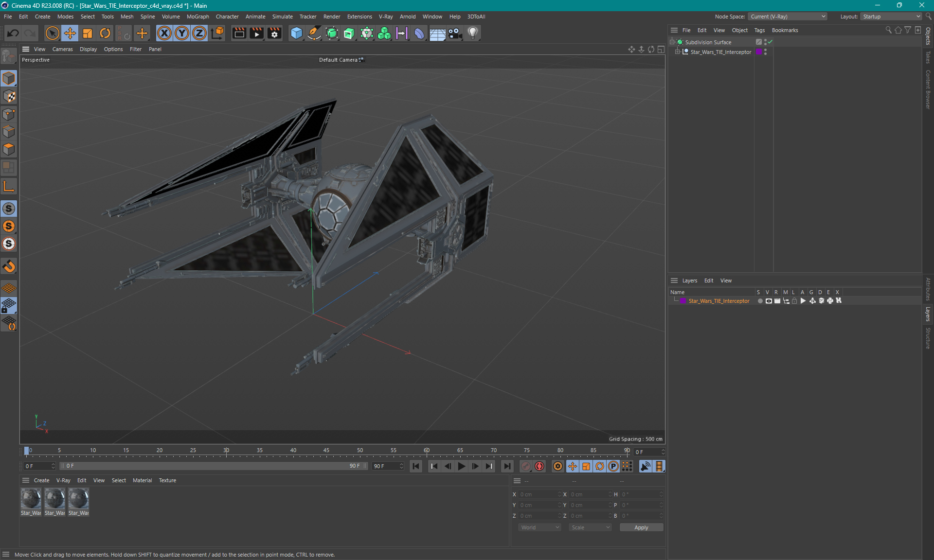Click Workplane grid icon
934x560 pixels.
coord(9,288)
